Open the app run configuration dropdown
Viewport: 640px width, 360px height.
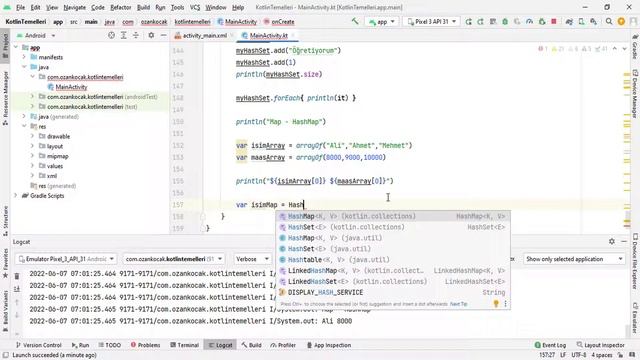click(382, 22)
